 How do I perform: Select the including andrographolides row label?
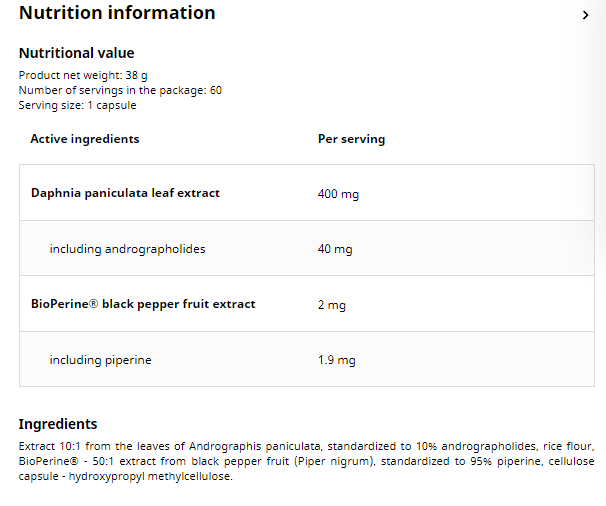[x=127, y=249]
